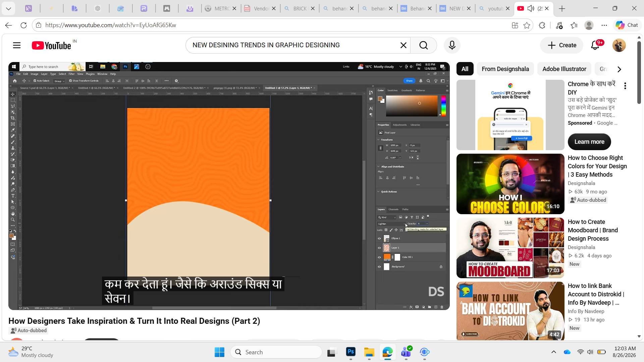
Task: Show hidden system tray icons
Action: coord(553,352)
